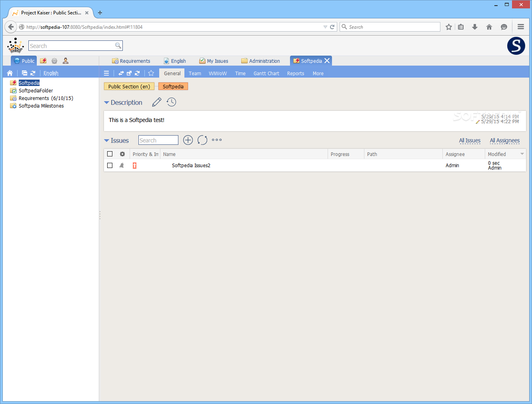Open the Gantt Chart tab
This screenshot has height=404, width=532.
coord(266,73)
